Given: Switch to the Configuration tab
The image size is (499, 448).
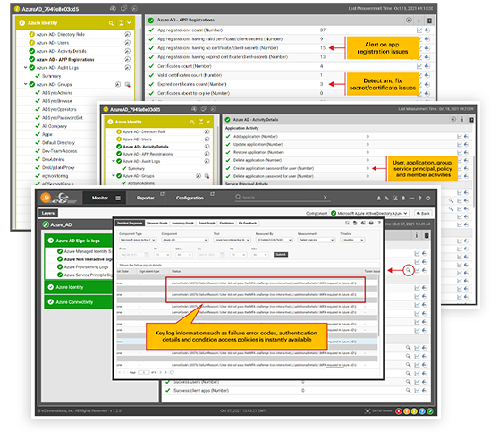Looking at the screenshot, I should [x=190, y=198].
